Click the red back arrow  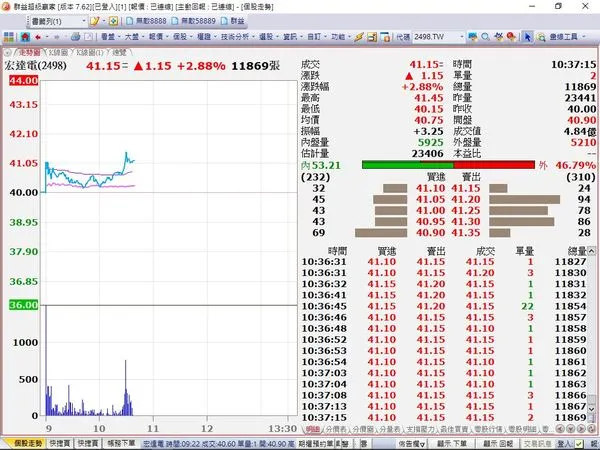38,37
